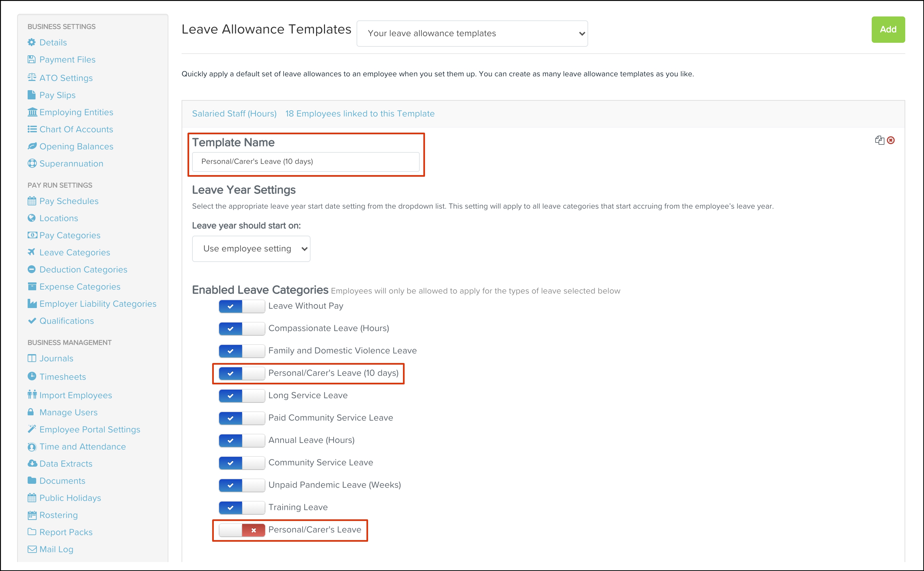Go to Pay Schedules in the sidebar
Viewport: 924px width, 571px height.
[69, 201]
